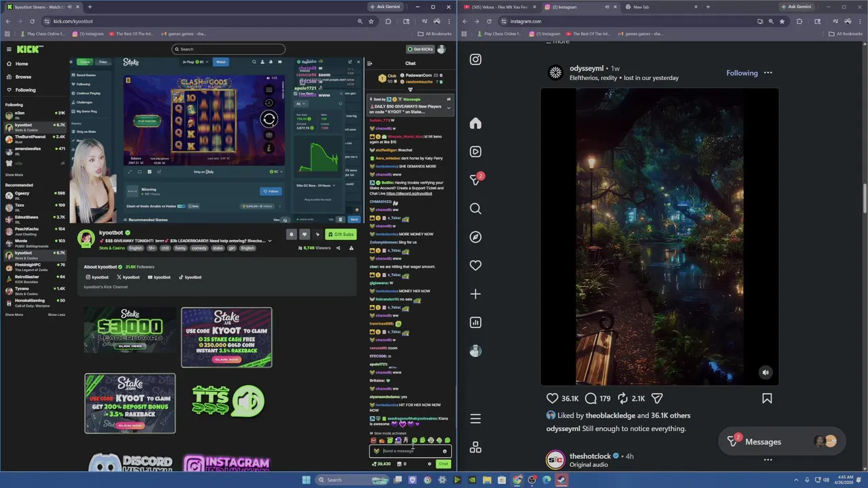The width and height of the screenshot is (868, 488).
Task: Toggle Following status for odysseyml
Action: click(x=742, y=73)
